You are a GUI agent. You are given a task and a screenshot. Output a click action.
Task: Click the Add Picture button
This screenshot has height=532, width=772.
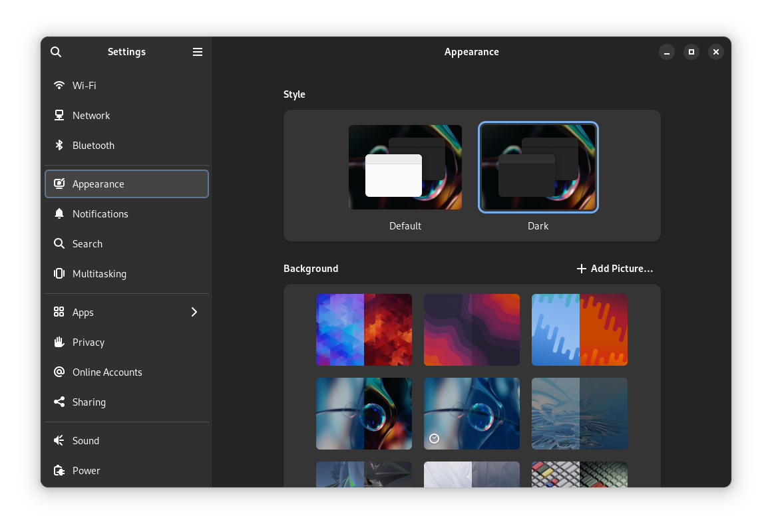coord(614,268)
